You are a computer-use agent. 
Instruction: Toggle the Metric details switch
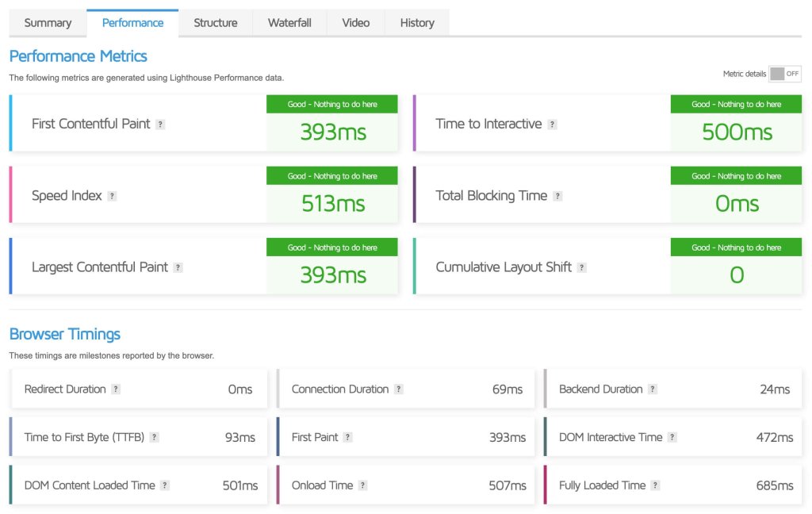[785, 74]
